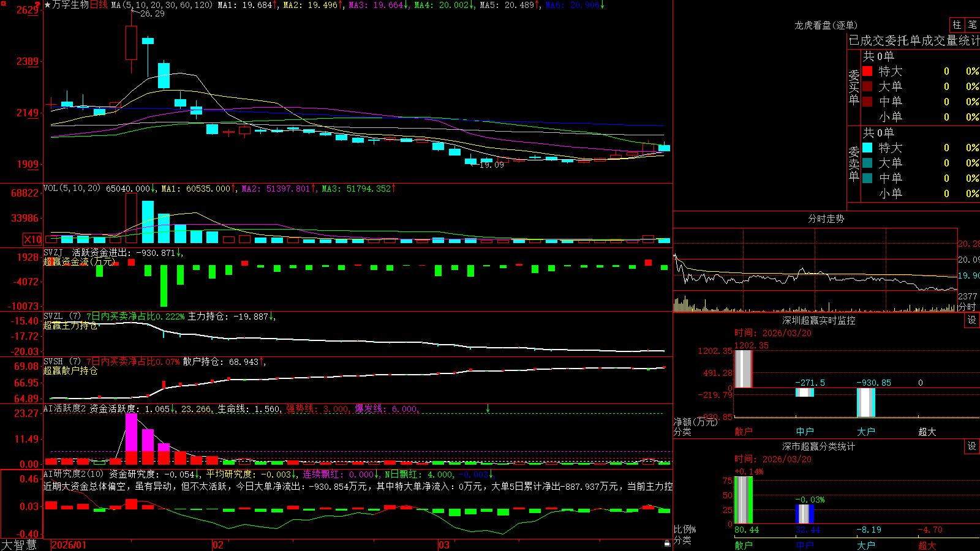The width and height of the screenshot is (980, 551).
Task: Click dark red 大单 buy legend square
Action: [867, 86]
